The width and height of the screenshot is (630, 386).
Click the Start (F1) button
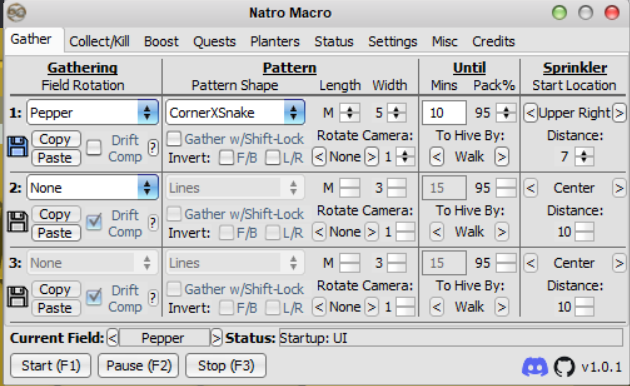(51, 366)
